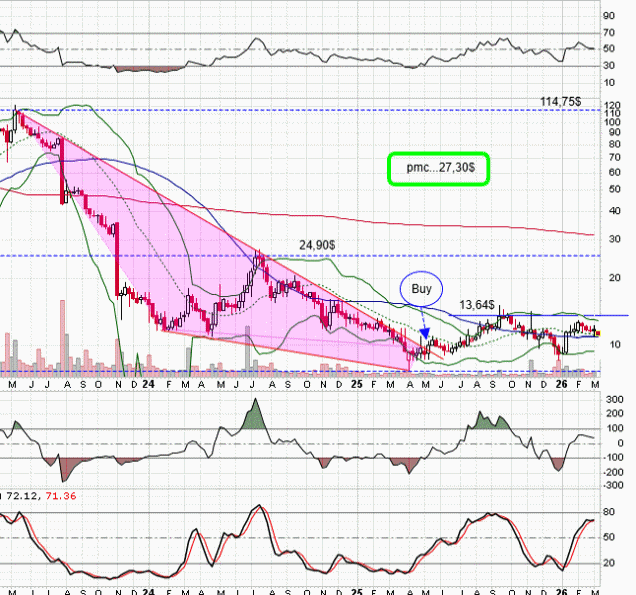Image resolution: width=636 pixels, height=595 pixels.
Task: Click the 10 value on price scale
Action: point(608,343)
